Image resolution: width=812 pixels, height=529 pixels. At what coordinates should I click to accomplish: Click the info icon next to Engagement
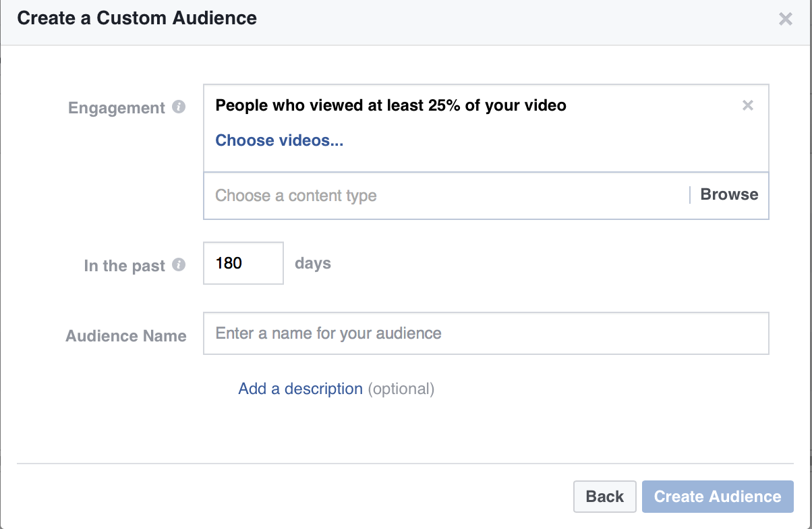pos(179,107)
